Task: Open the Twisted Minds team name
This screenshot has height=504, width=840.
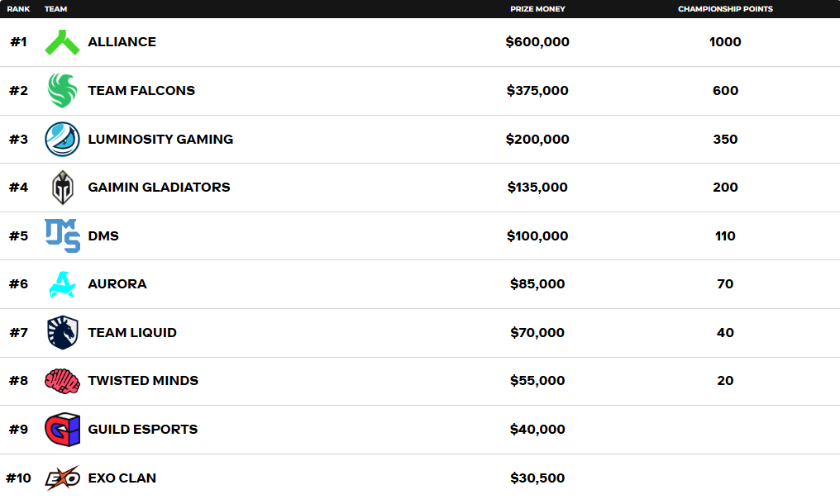Action: coord(143,381)
